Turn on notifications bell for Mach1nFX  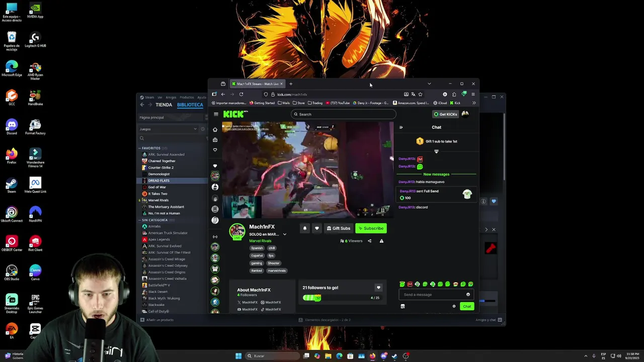click(304, 228)
